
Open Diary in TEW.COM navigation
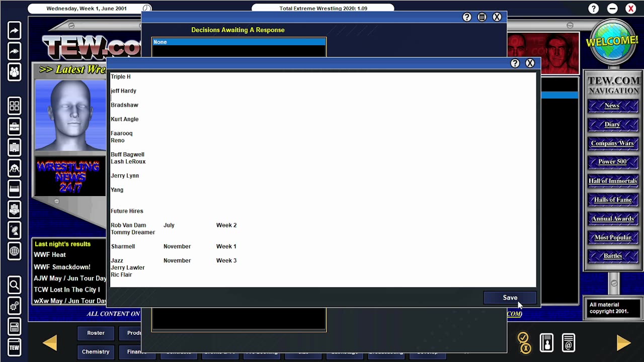[612, 124]
